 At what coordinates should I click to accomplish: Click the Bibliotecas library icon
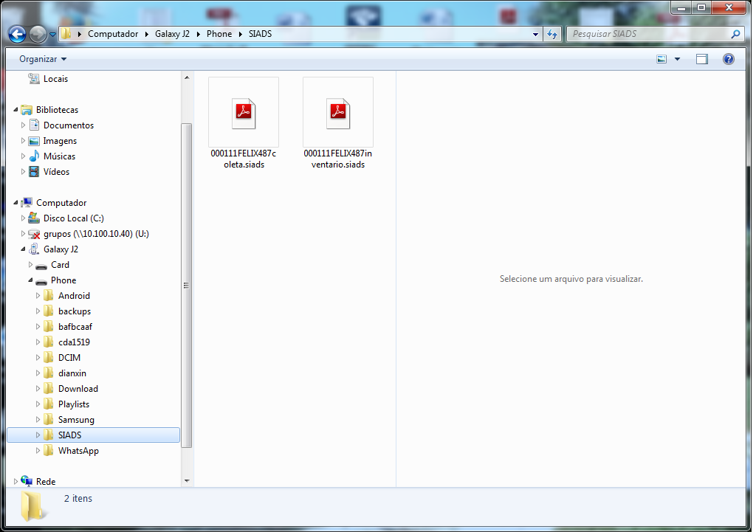click(27, 110)
